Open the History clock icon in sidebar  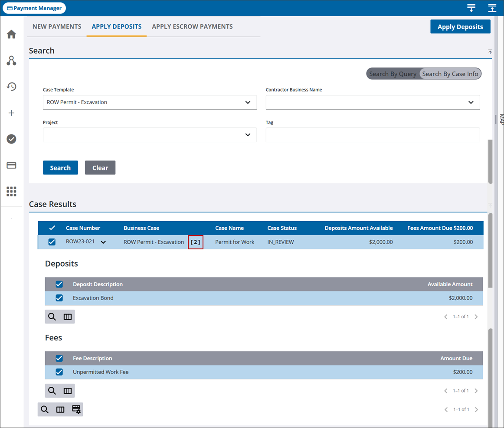coord(12,87)
